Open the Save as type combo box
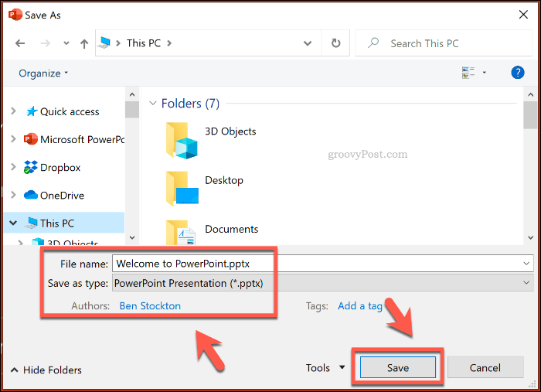The width and height of the screenshot is (541, 392). click(322, 283)
